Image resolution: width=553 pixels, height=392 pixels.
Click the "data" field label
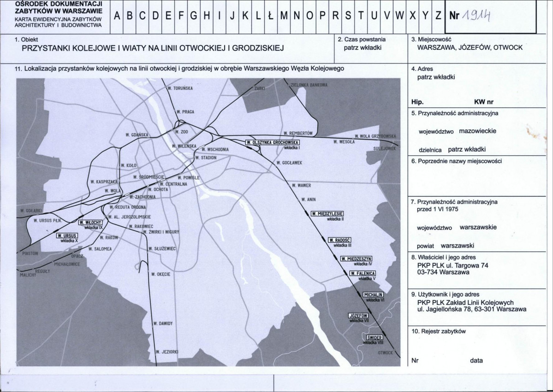476,361
